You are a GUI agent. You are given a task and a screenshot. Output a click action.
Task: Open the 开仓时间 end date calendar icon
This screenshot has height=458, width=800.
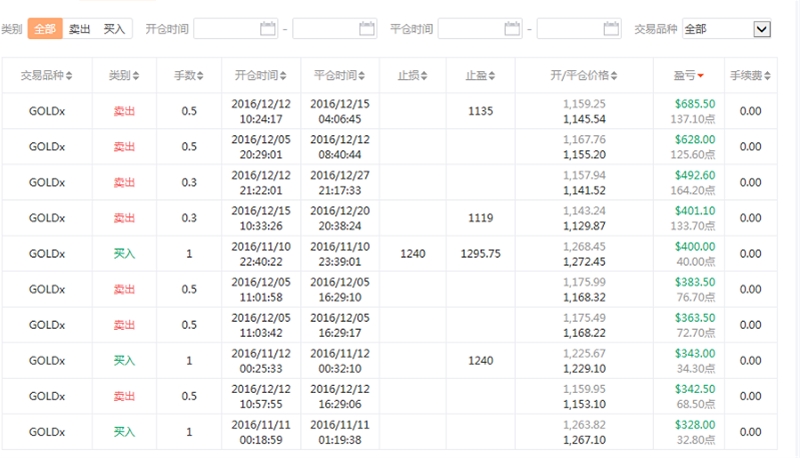click(x=367, y=29)
